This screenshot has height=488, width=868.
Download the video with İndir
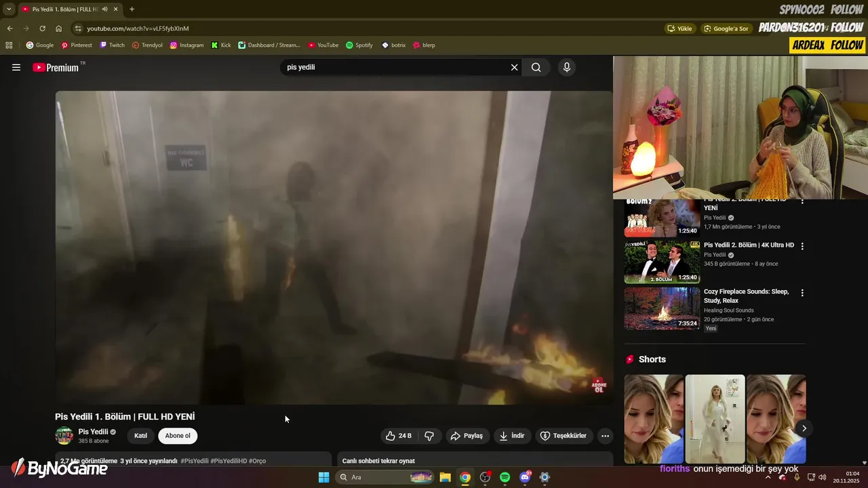[512, 436]
